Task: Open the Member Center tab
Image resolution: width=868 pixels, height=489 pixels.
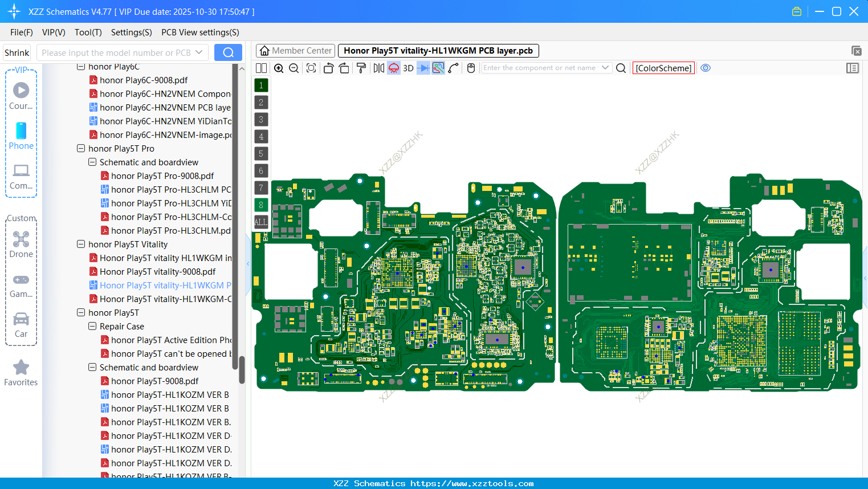Action: pos(296,51)
